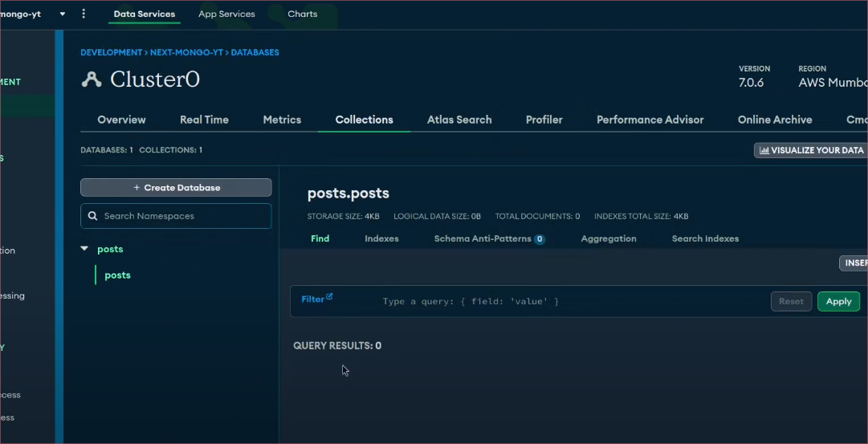Click the external link icon beside Filter
The height and width of the screenshot is (444, 868).
click(x=329, y=296)
